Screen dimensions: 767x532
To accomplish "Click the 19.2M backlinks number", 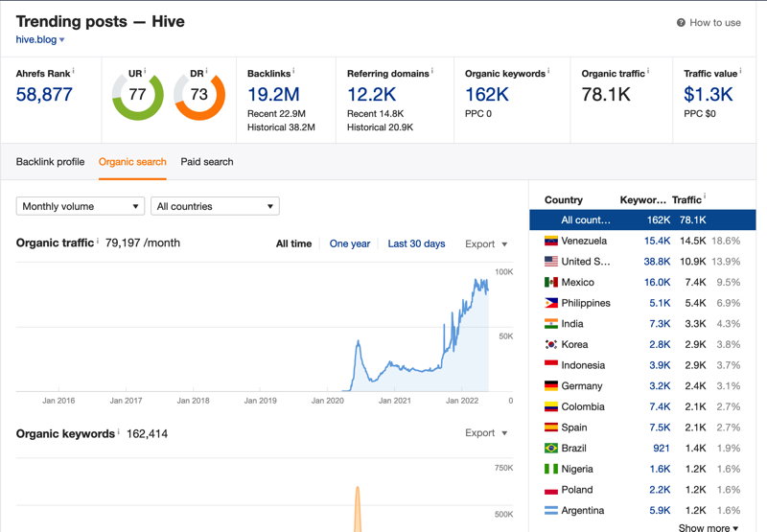I will 273,94.
